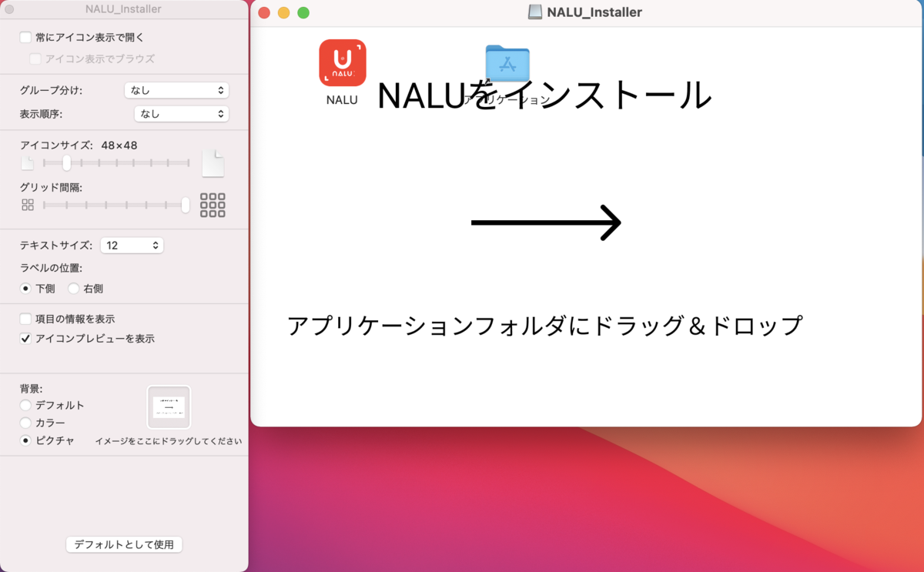924x572 pixels.
Task: Click the small grid icon by grid spacing slider
Action: pos(28,205)
